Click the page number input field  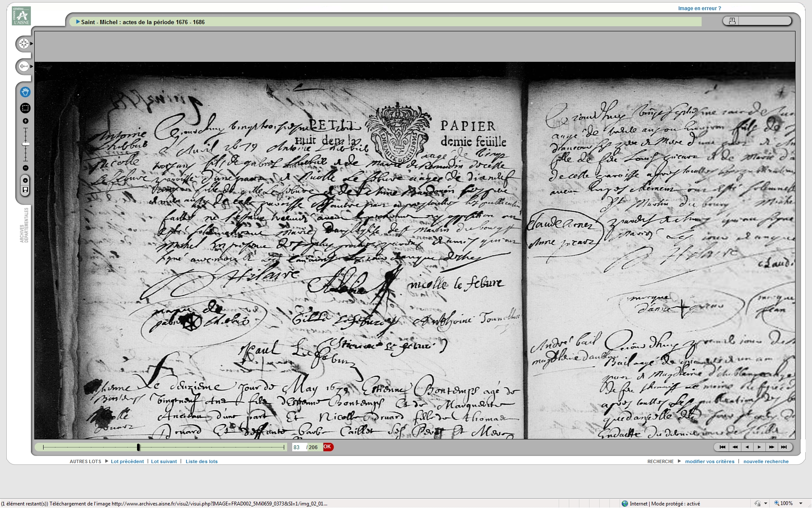[x=298, y=447]
